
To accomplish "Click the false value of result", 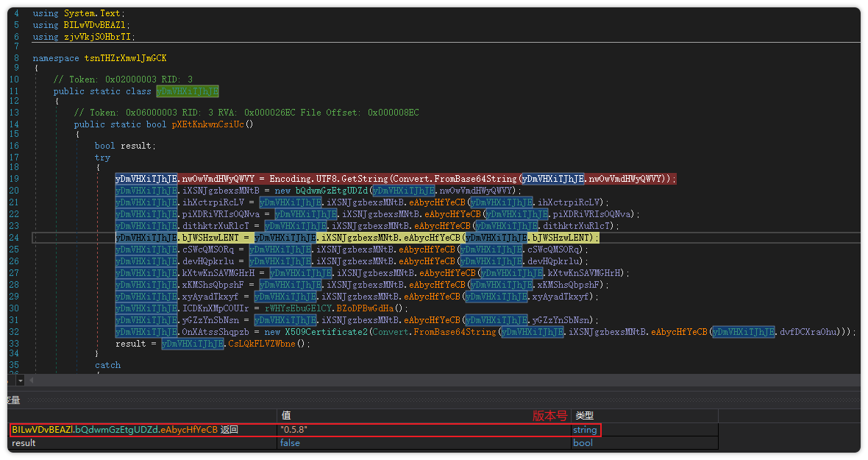I will tap(290, 443).
